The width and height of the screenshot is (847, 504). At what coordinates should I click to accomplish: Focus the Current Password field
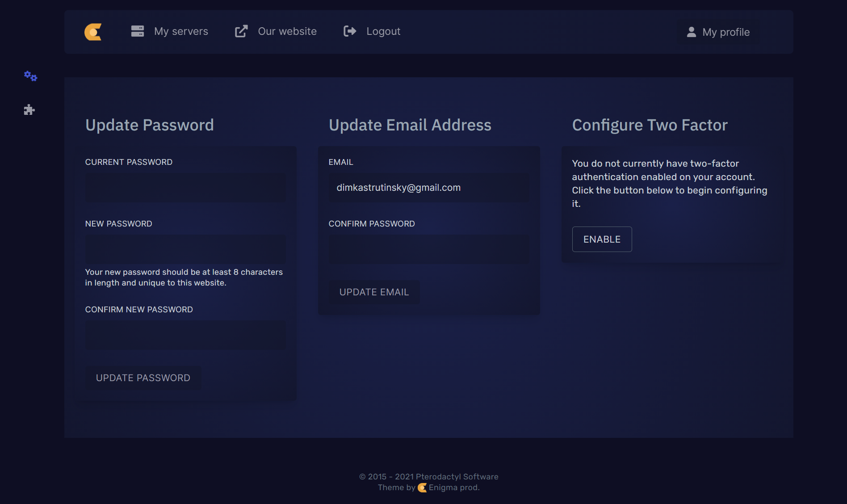tap(185, 188)
